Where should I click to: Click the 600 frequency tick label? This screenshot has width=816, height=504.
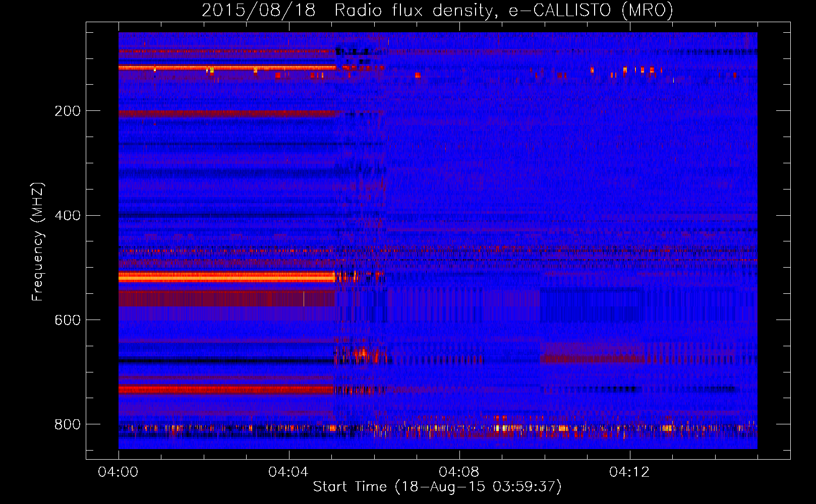[68, 320]
